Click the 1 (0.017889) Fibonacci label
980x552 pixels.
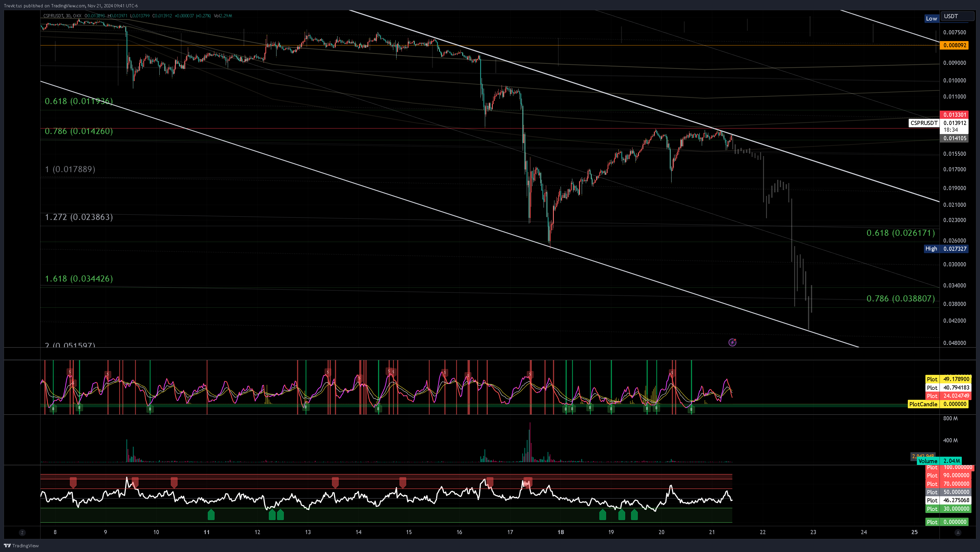[70, 169]
